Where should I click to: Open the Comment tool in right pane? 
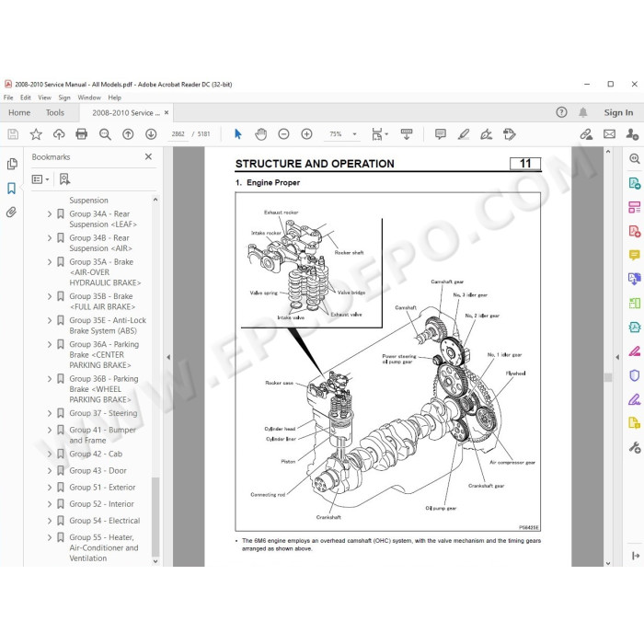(634, 255)
